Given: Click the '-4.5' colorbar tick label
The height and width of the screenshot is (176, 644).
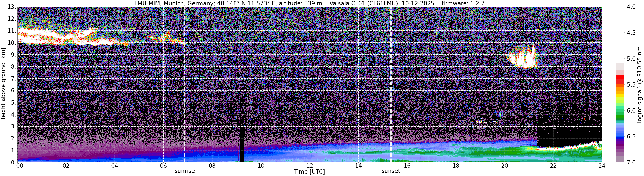Looking at the screenshot, I should point(630,33).
